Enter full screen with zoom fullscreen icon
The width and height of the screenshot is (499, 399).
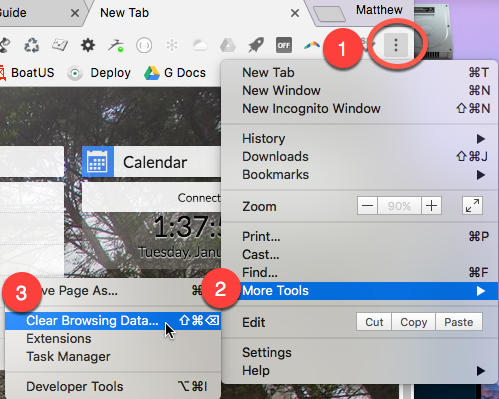(472, 205)
